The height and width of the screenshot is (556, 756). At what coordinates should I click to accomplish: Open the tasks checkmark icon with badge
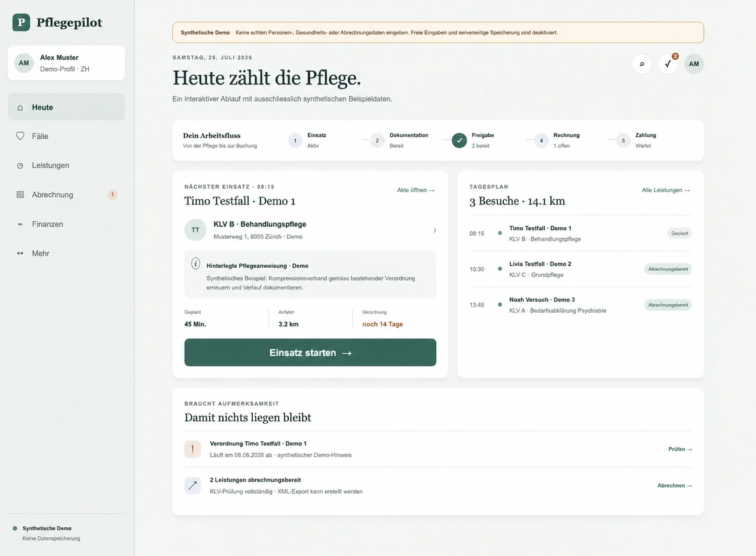point(668,64)
